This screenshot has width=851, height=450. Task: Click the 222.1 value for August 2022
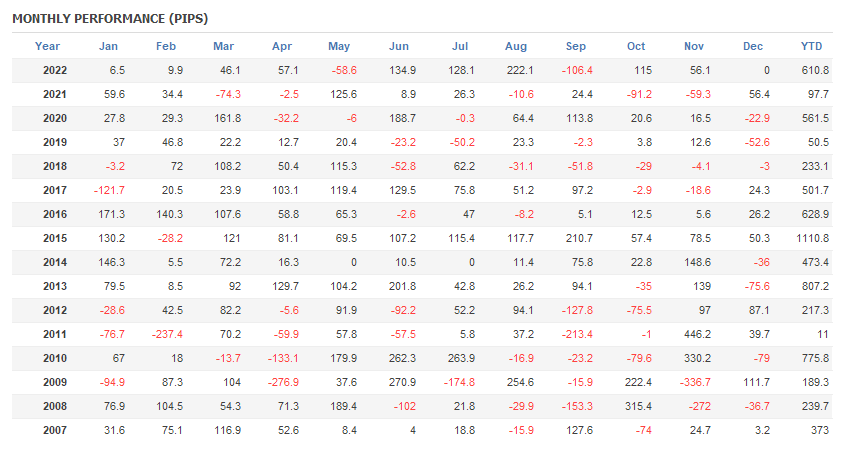point(520,70)
